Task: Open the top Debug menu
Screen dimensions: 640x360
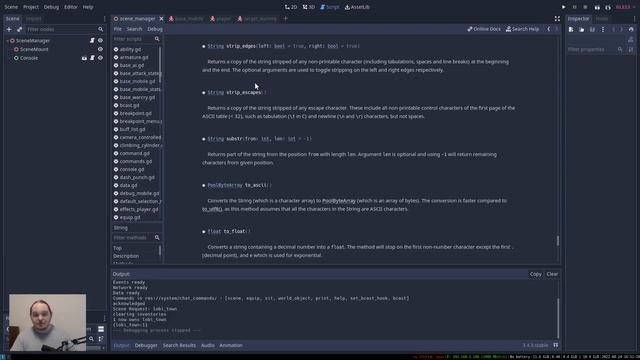Action: point(51,7)
